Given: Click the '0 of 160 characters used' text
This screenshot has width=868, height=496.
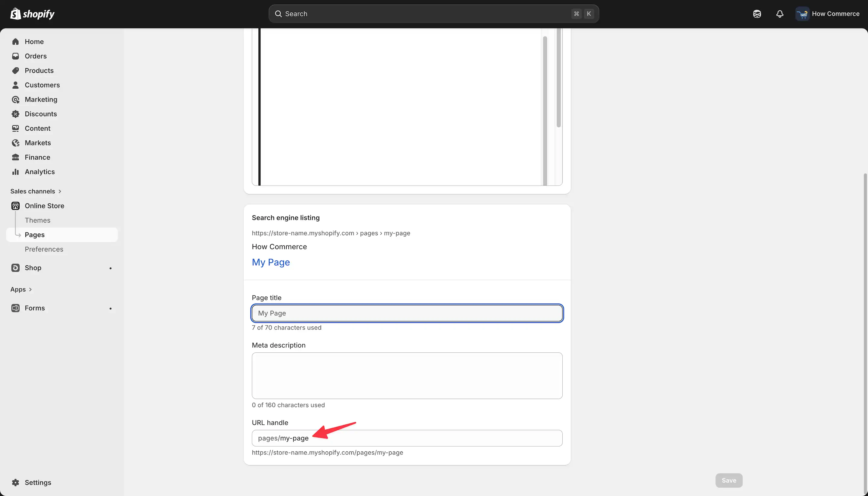Looking at the screenshot, I should tap(288, 405).
